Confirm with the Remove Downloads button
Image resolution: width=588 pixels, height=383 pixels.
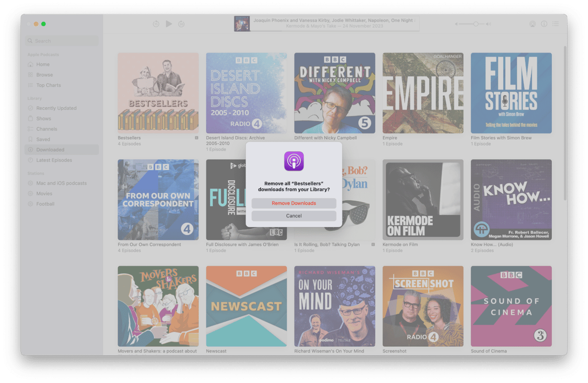[x=294, y=203]
